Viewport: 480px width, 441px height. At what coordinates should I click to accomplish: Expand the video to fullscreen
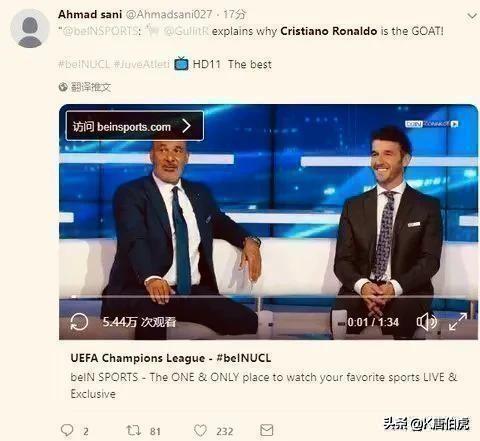[458, 322]
